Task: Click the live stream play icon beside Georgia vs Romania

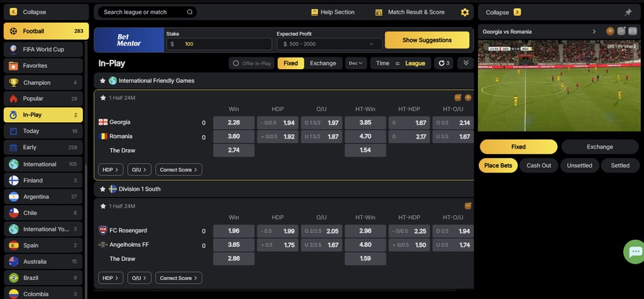Action: click(610, 31)
